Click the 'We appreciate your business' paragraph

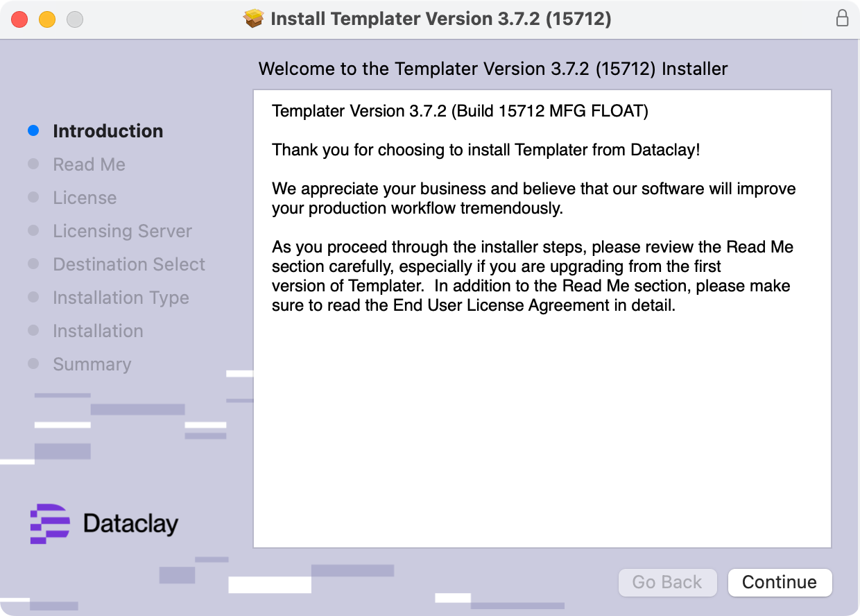click(534, 198)
